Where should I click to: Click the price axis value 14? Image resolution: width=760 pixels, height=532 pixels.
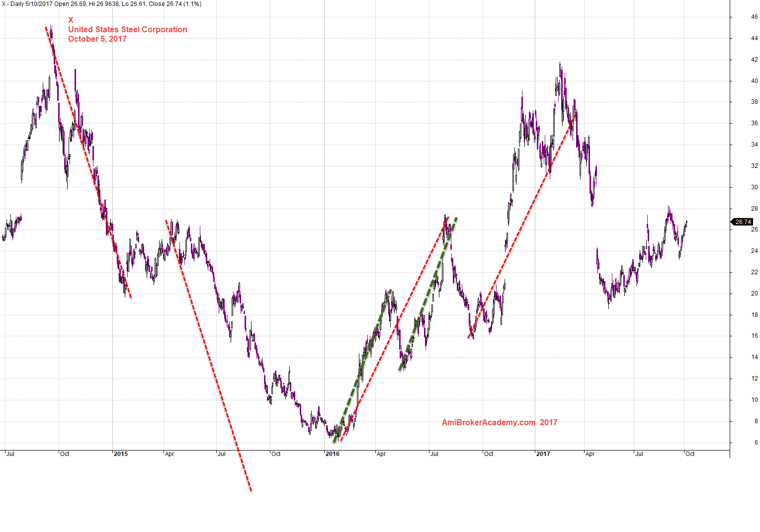pyautogui.click(x=755, y=357)
